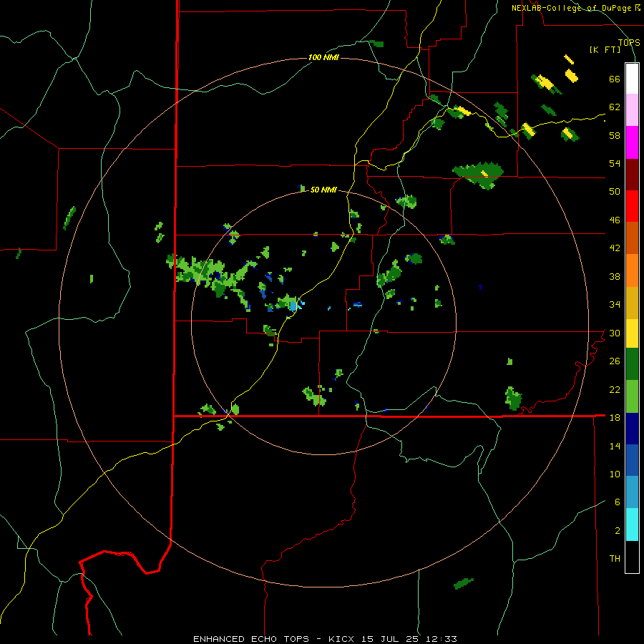Click the legend value "42"
644x644 pixels.
point(615,248)
